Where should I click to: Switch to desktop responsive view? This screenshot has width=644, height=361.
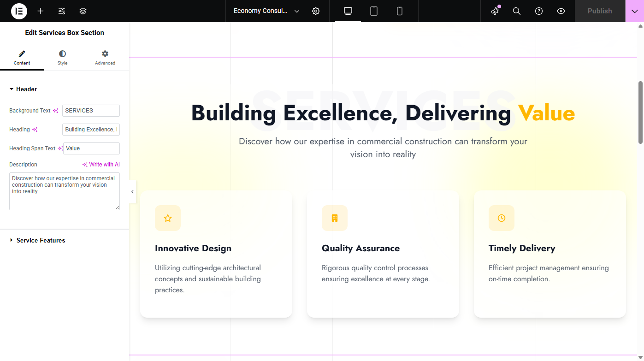348,11
